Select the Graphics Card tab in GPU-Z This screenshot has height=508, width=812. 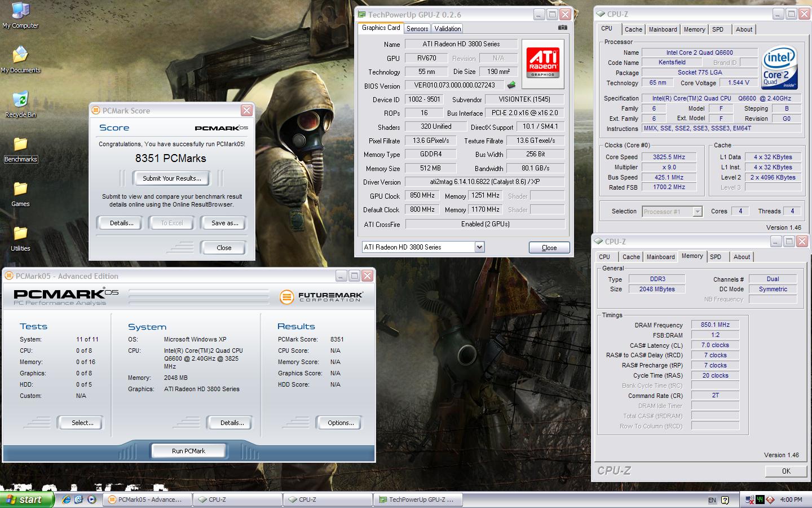[381, 28]
